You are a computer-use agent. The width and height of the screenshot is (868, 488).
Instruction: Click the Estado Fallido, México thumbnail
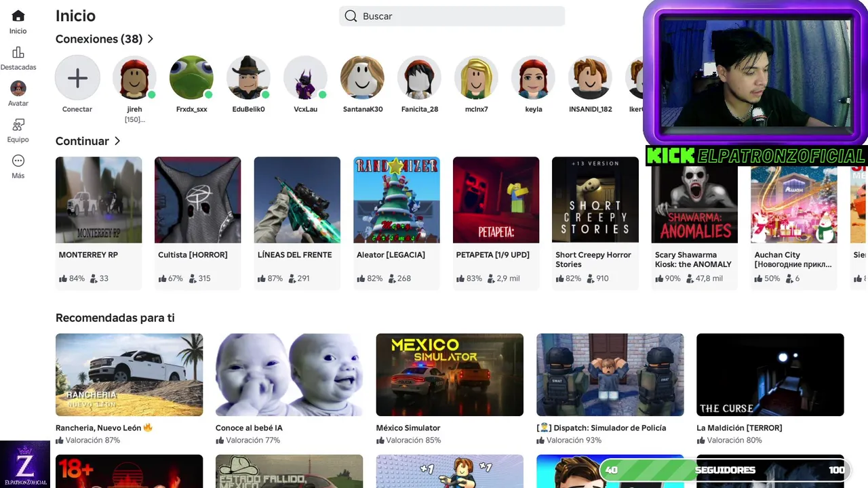[x=289, y=471]
